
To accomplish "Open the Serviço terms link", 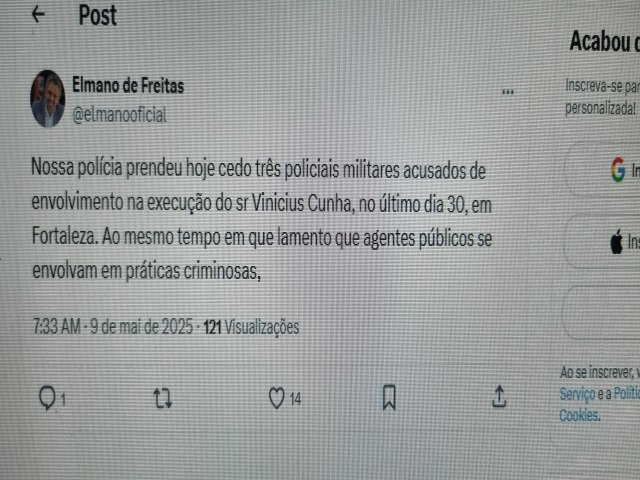I will tap(577, 394).
